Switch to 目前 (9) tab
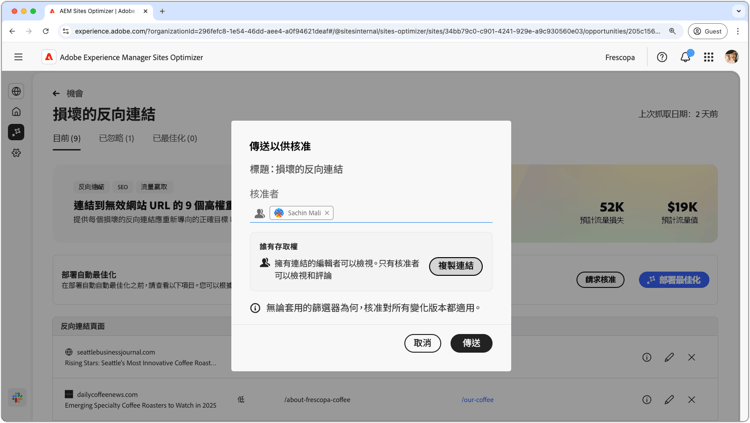 coord(66,138)
